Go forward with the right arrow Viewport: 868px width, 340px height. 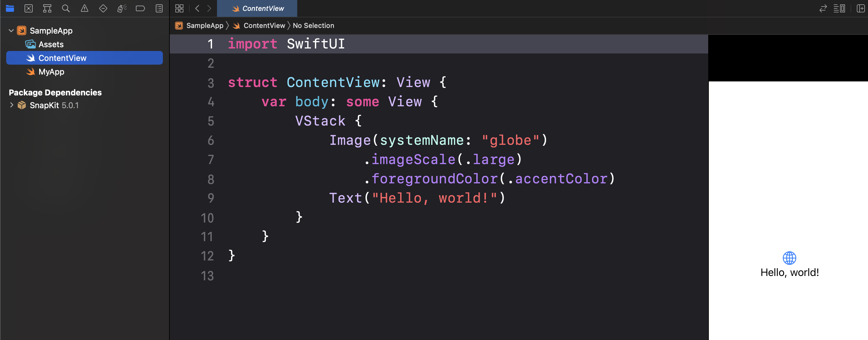tap(209, 8)
